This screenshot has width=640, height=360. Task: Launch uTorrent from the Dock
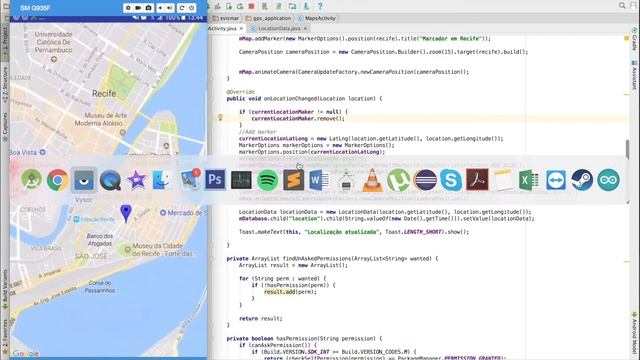pos(398,180)
